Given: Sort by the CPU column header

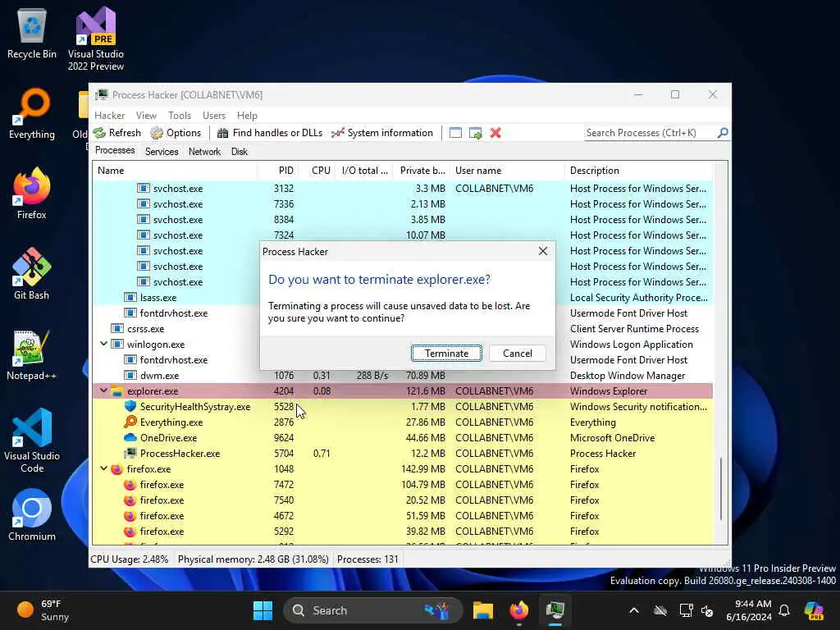Looking at the screenshot, I should pyautogui.click(x=317, y=171).
